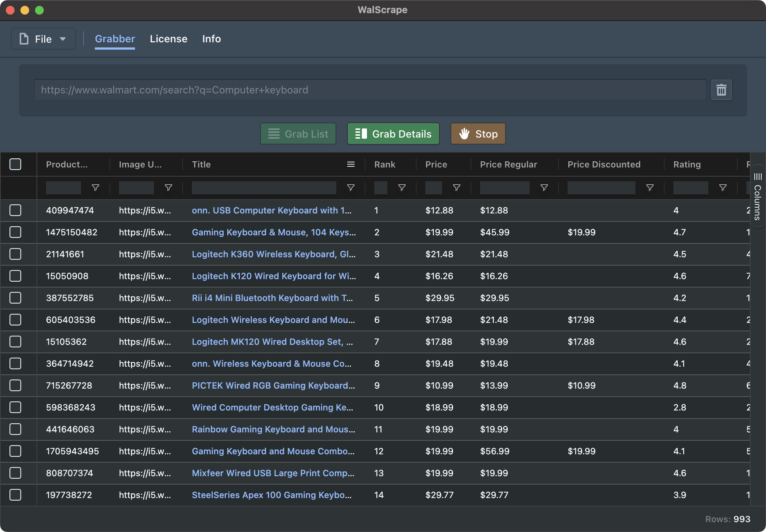Switch to the License tab
Screen dimensions: 766x532
(x=169, y=39)
